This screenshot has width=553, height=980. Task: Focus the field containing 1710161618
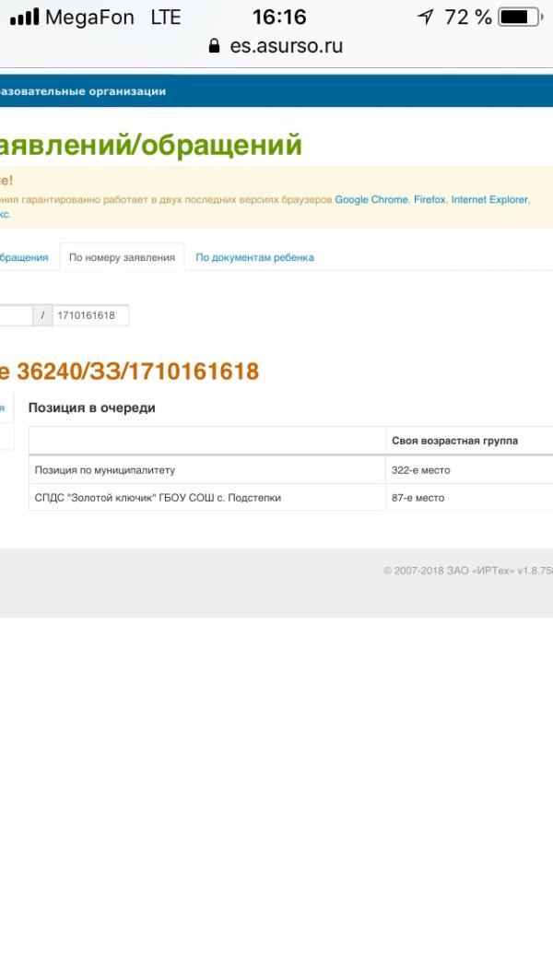coord(90,315)
